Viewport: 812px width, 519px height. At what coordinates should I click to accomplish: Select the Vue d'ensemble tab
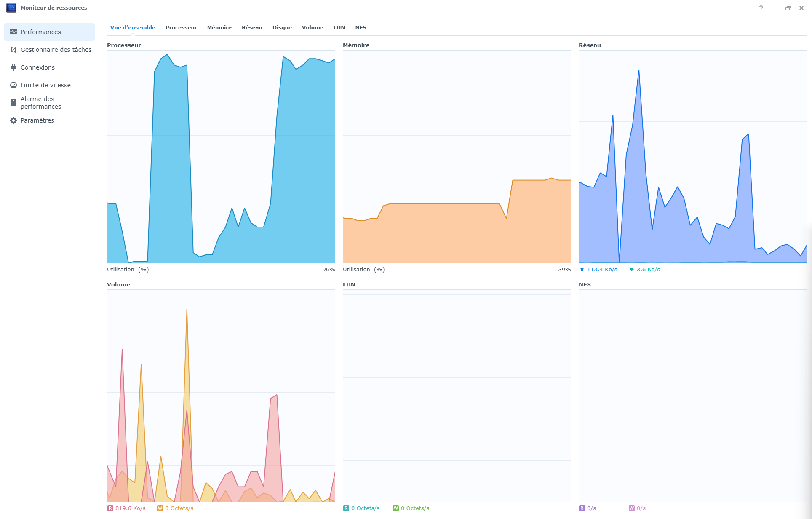pyautogui.click(x=133, y=27)
